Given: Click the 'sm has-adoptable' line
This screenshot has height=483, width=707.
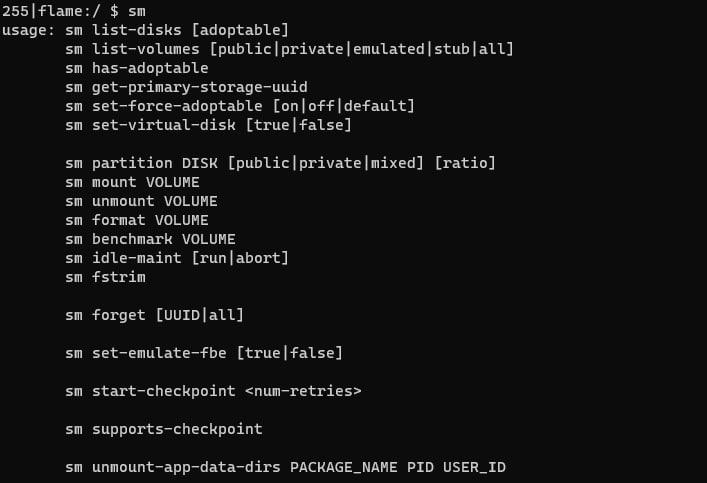Looking at the screenshot, I should [136, 68].
